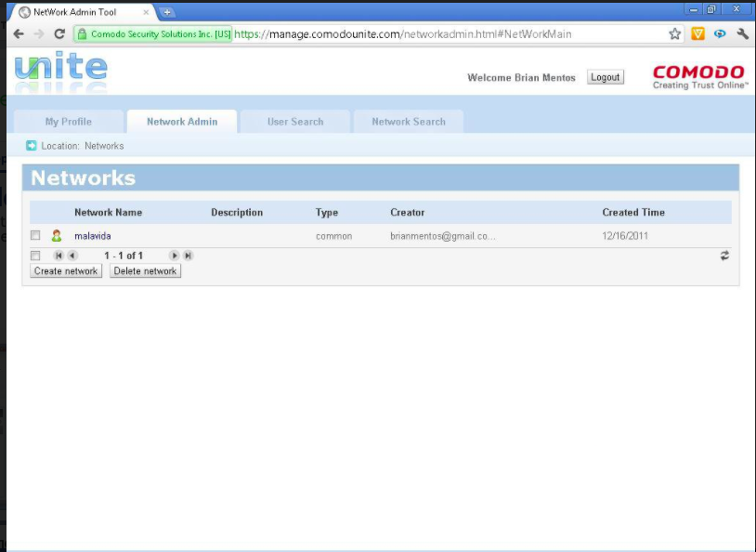Click the Welcome Brian Mentos text
756x552 pixels.
coord(521,78)
